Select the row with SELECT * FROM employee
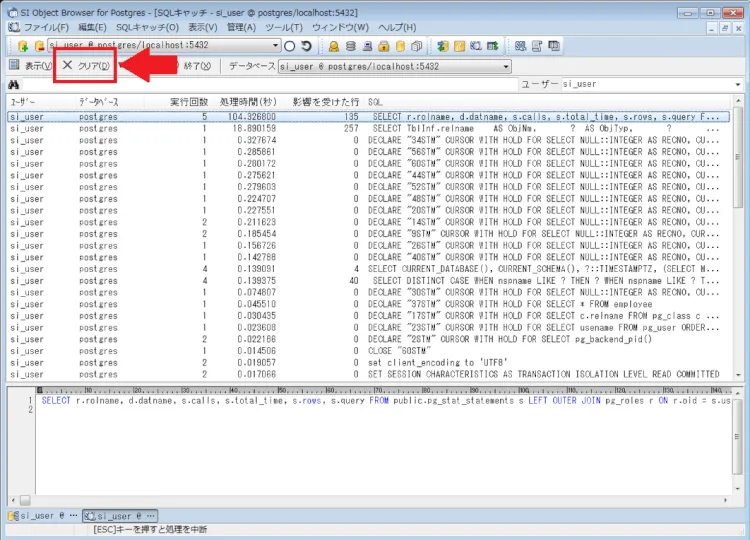 tap(368, 304)
